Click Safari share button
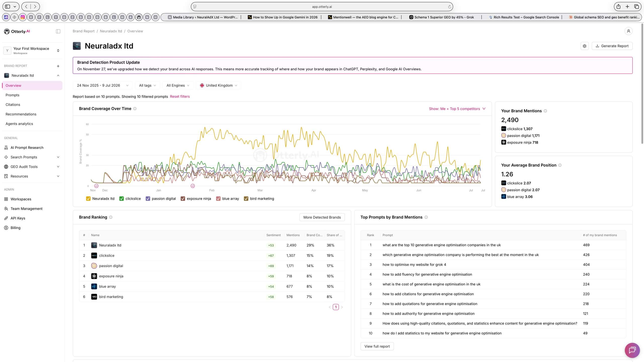 click(619, 7)
